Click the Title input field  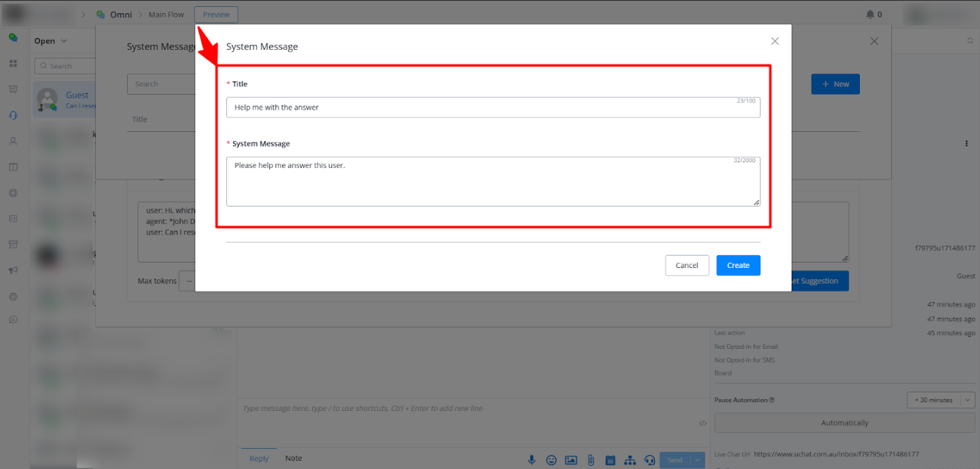pos(493,108)
